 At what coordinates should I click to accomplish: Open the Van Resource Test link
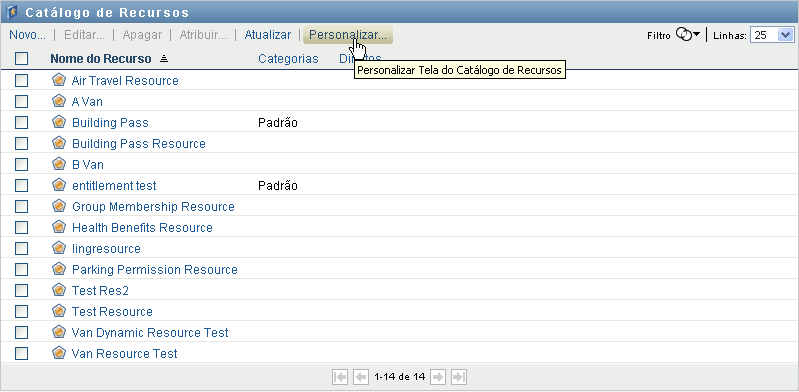click(x=124, y=353)
